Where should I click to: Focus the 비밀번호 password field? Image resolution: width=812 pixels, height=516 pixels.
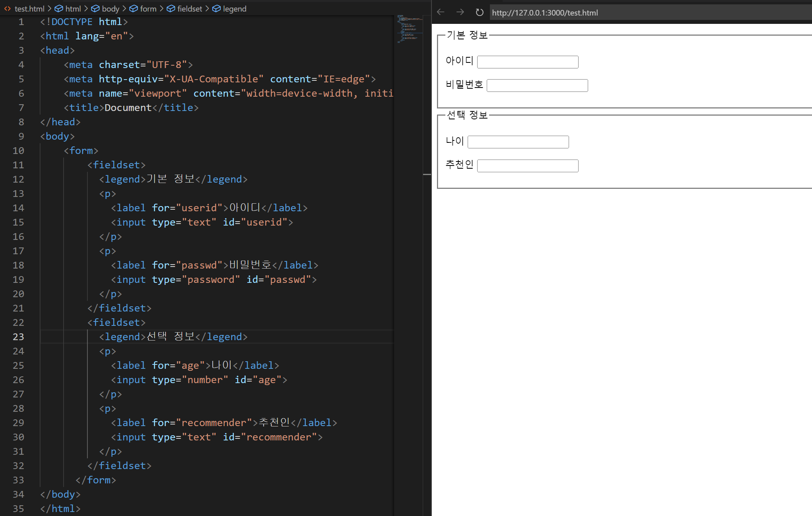tap(537, 86)
